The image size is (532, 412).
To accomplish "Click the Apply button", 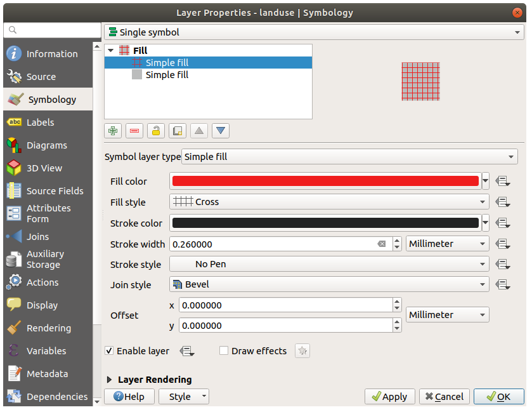I will (389, 397).
